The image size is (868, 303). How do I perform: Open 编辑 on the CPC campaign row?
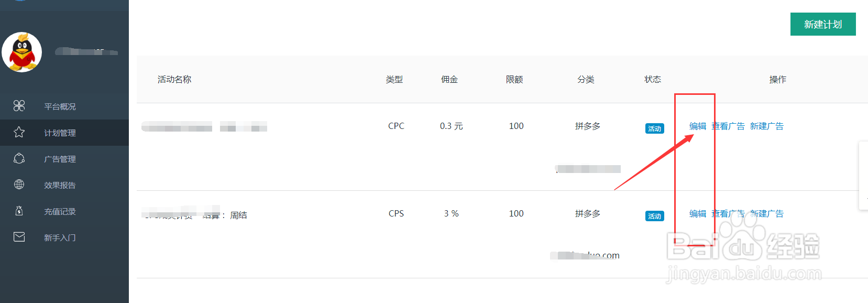pos(698,126)
